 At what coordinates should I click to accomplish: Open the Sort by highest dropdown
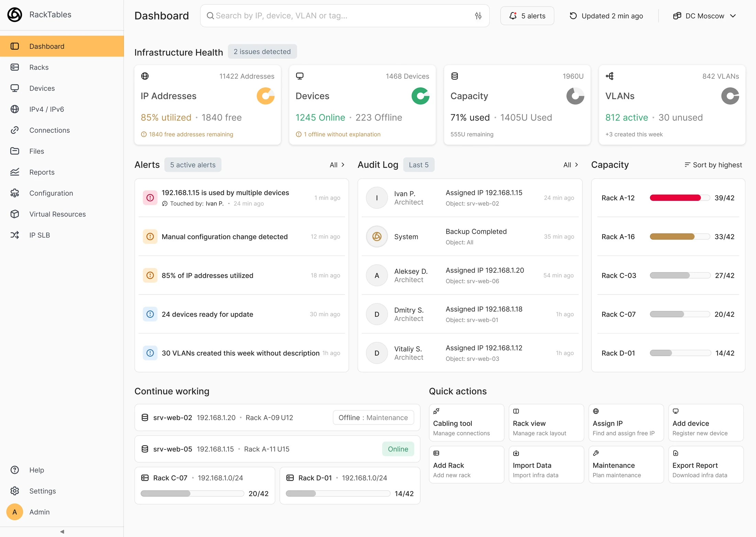713,165
